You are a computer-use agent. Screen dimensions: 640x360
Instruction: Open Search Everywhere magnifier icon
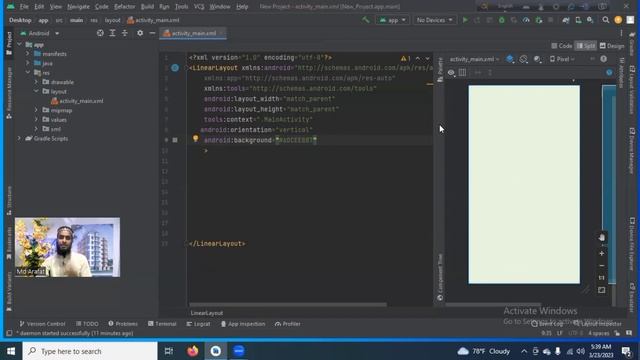tap(606, 20)
